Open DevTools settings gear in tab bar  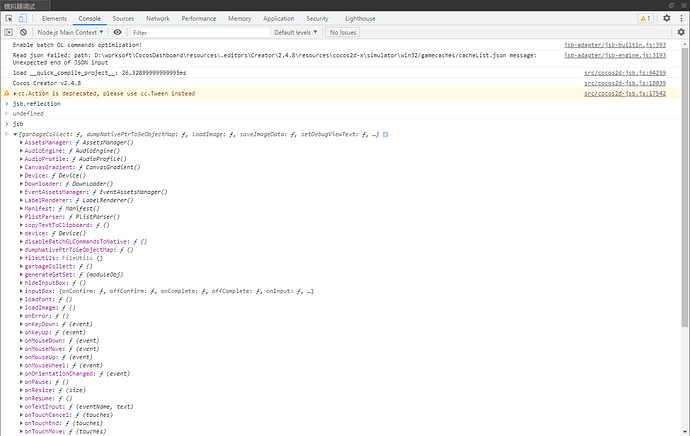coord(667,18)
